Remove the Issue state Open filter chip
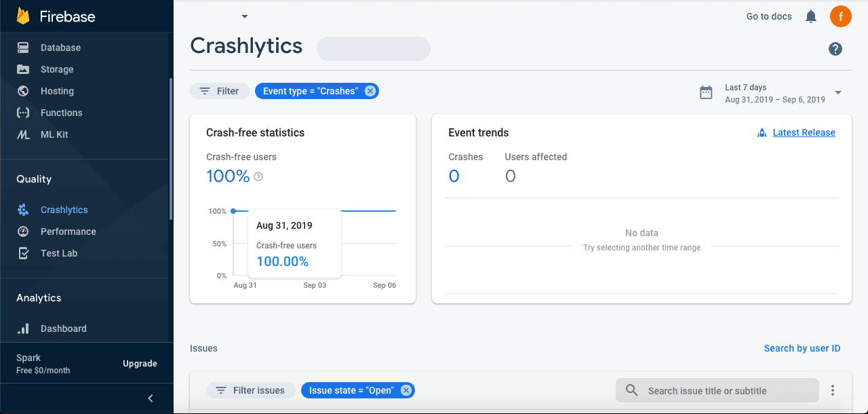This screenshot has width=868, height=414. [x=406, y=390]
